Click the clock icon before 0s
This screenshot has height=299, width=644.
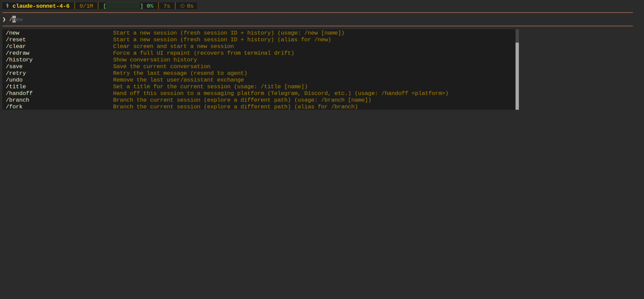click(x=182, y=6)
